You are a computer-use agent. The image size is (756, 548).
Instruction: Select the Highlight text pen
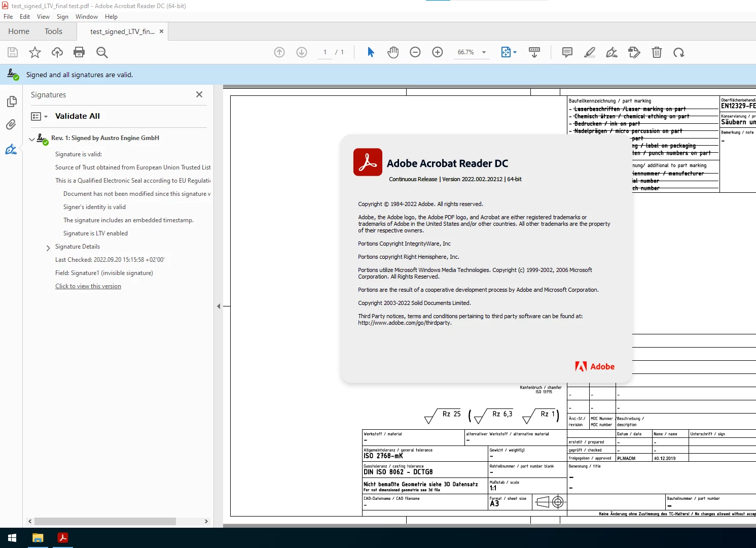pos(590,52)
